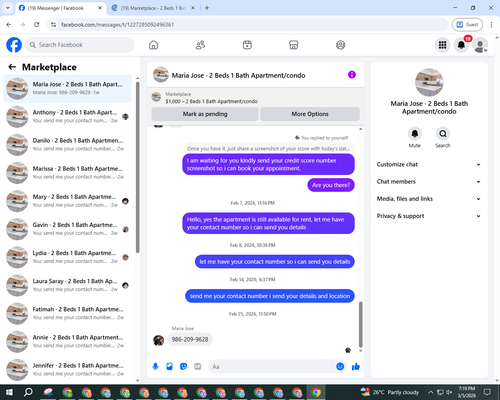Open the conversation information purple icon

coord(352,75)
